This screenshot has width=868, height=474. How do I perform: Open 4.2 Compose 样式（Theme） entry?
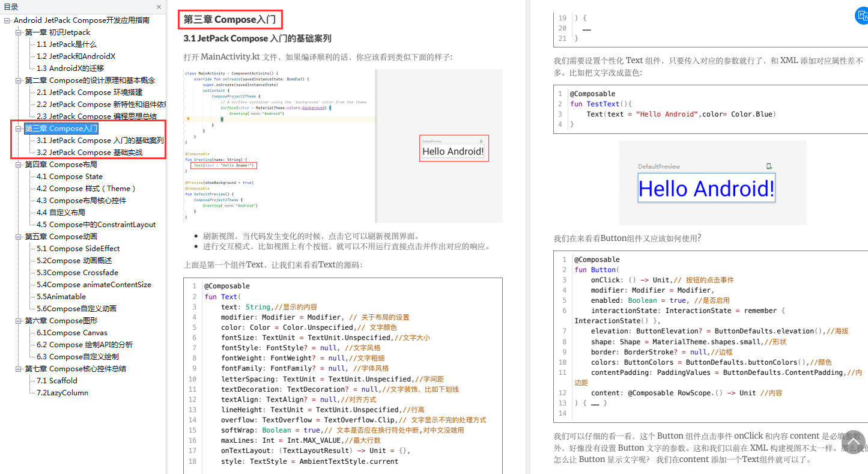(x=86, y=189)
